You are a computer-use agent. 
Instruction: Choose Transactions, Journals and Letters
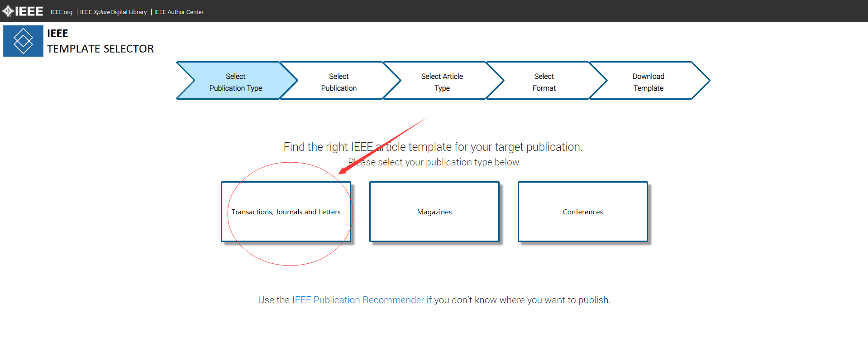click(x=286, y=212)
